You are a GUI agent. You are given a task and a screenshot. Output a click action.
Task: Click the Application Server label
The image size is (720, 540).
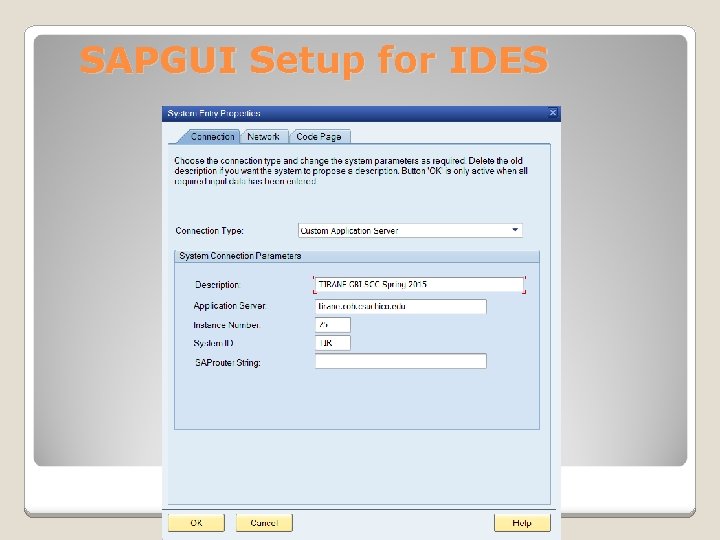point(230,306)
